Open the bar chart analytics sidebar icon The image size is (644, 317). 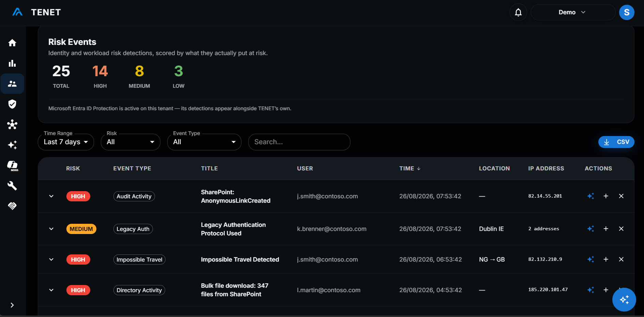pyautogui.click(x=12, y=63)
